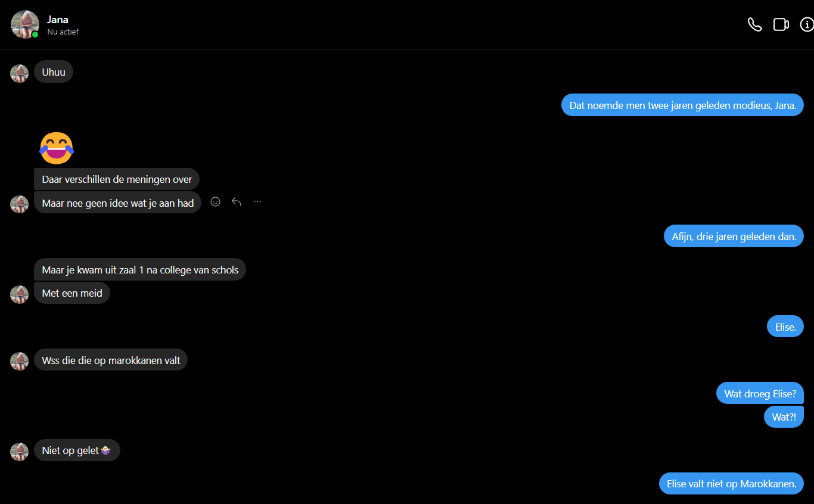
Task: Open more options for 'Maar nee geen idee' message
Action: [x=257, y=202]
